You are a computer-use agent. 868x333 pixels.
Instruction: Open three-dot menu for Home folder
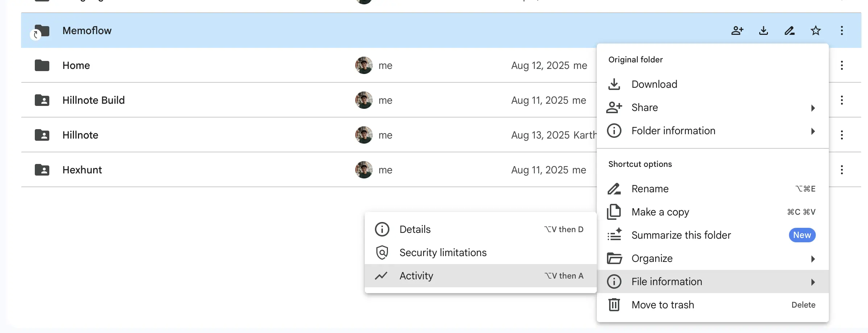[x=842, y=65]
